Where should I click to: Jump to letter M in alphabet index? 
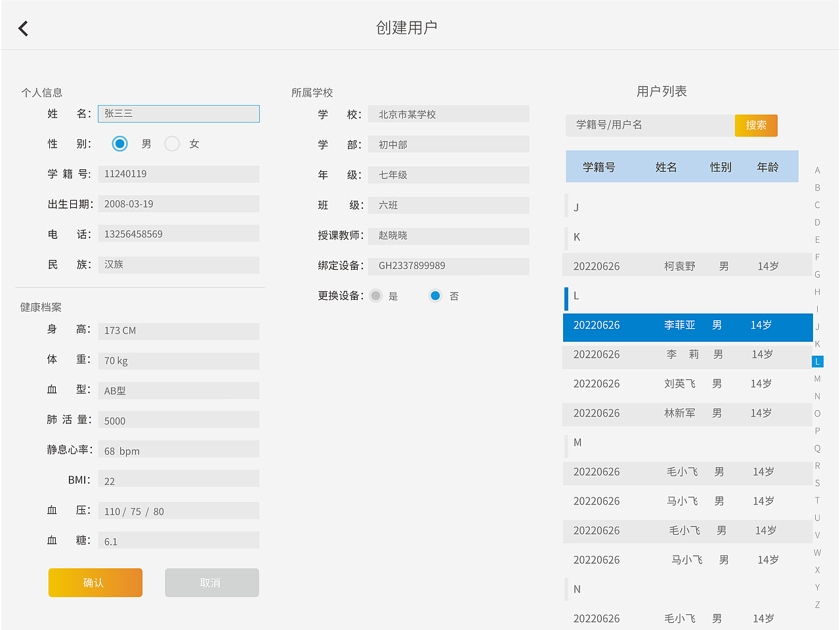[817, 379]
